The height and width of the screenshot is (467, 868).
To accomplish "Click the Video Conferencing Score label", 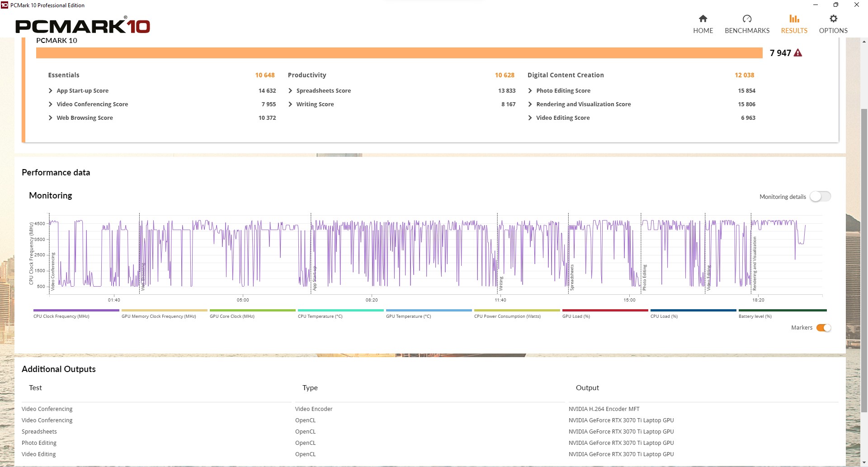I will (92, 104).
